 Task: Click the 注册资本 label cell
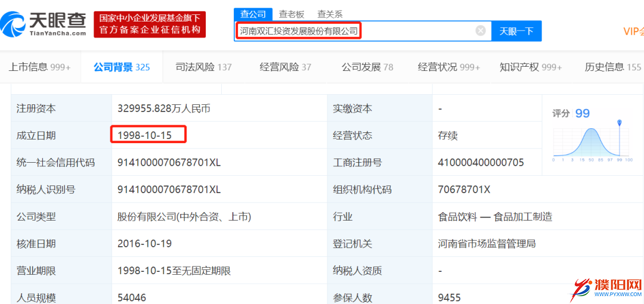click(61, 108)
